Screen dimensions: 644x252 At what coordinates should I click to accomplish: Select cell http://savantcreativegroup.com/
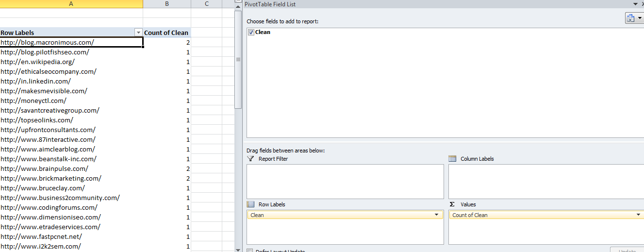pyautogui.click(x=71, y=110)
